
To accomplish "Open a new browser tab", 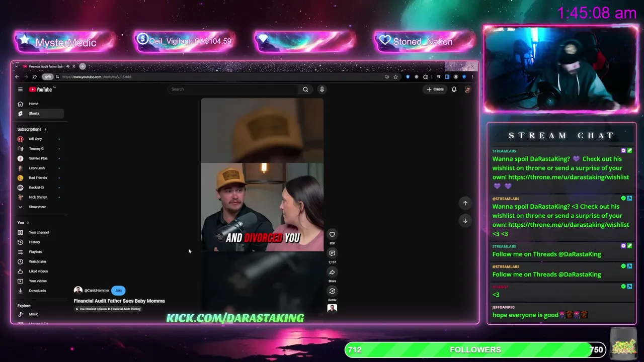I will tap(83, 66).
